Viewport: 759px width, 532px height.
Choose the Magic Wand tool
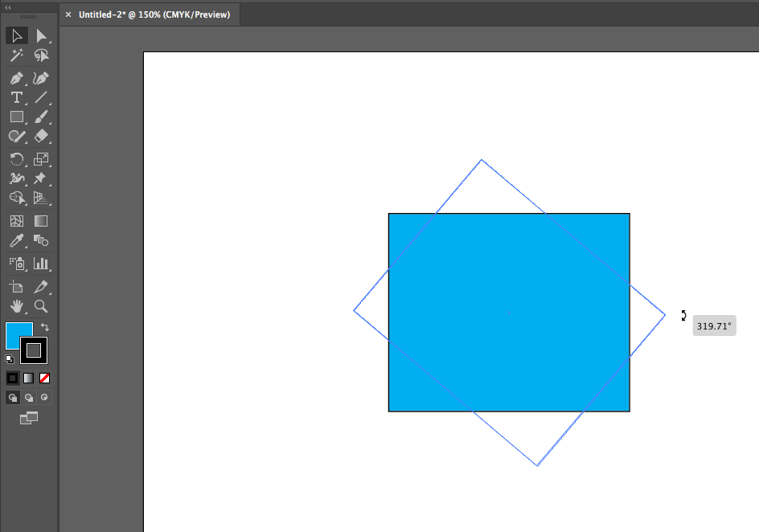tap(16, 55)
